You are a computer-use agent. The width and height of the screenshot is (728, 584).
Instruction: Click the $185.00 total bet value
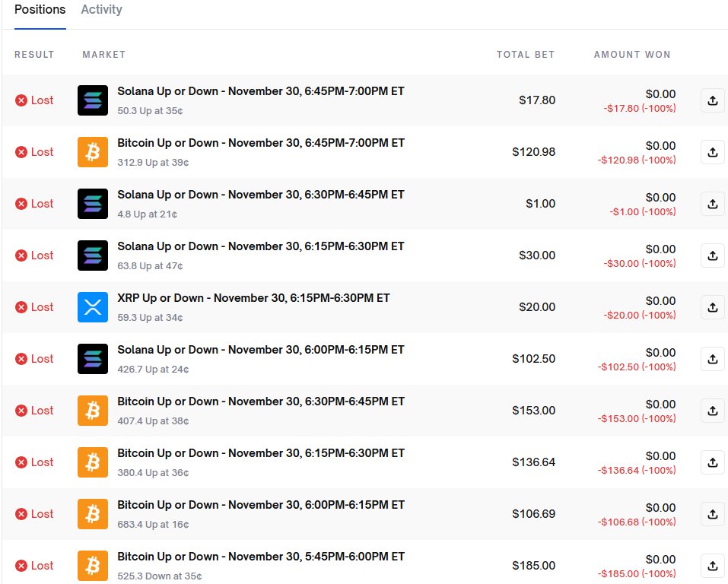click(x=533, y=566)
